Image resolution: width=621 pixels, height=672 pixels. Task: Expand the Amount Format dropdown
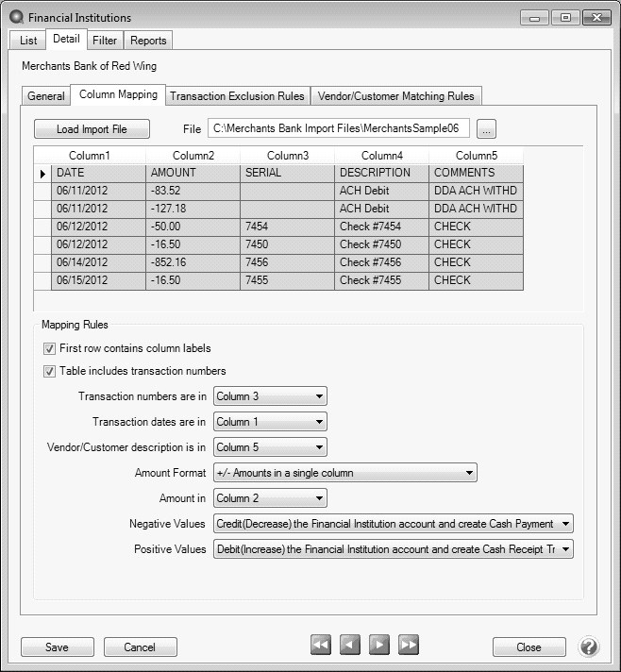point(345,473)
